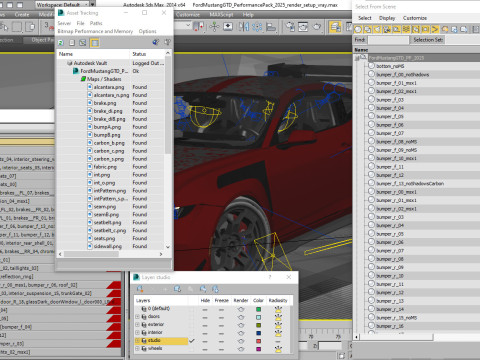Open the Paths menu in Asset Tracking
Image resolution: width=480 pixels, height=360 pixels.
pyautogui.click(x=96, y=23)
